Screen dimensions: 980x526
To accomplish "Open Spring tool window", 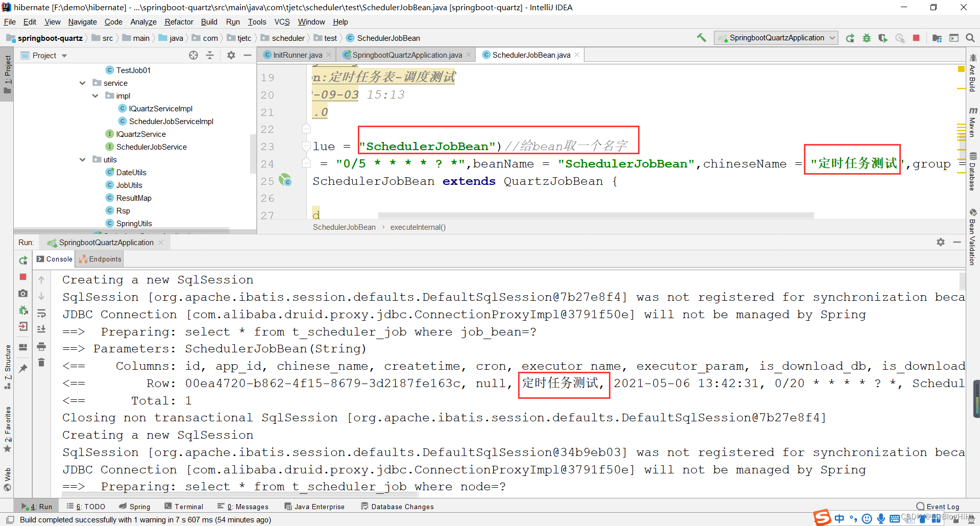I will [135, 507].
